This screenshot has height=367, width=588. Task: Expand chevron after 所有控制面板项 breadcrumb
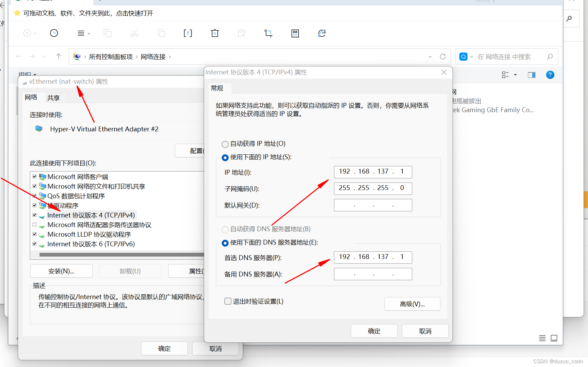pos(137,57)
